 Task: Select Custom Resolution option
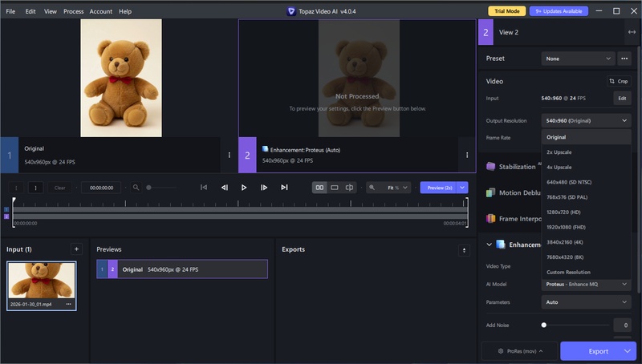pyautogui.click(x=587, y=272)
